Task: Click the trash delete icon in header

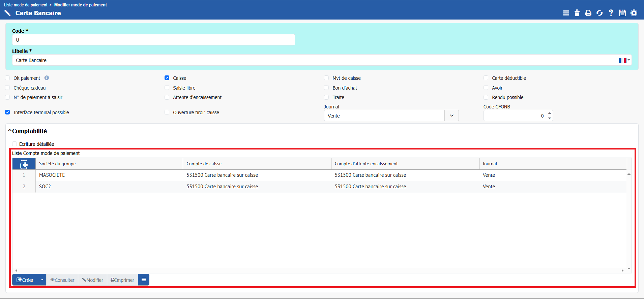Action: pyautogui.click(x=577, y=13)
